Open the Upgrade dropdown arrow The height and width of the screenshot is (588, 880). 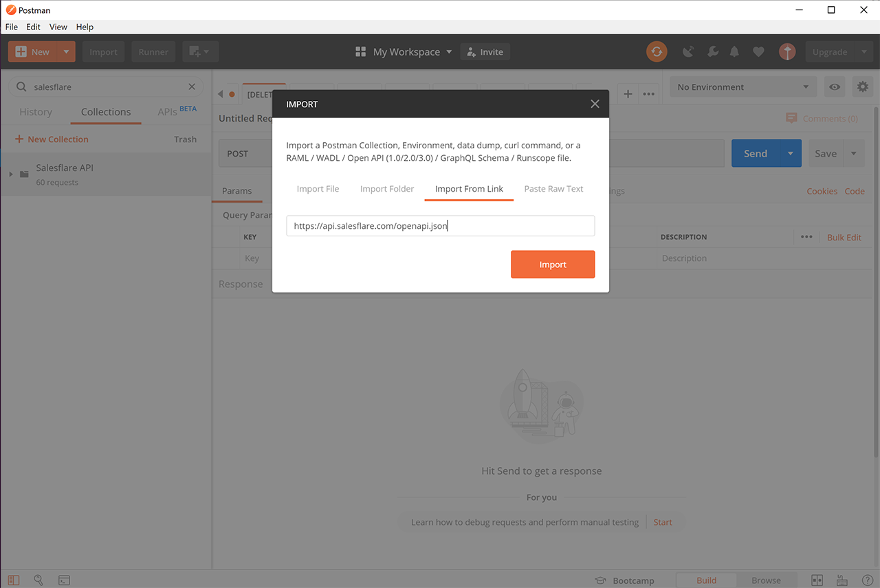pyautogui.click(x=863, y=52)
